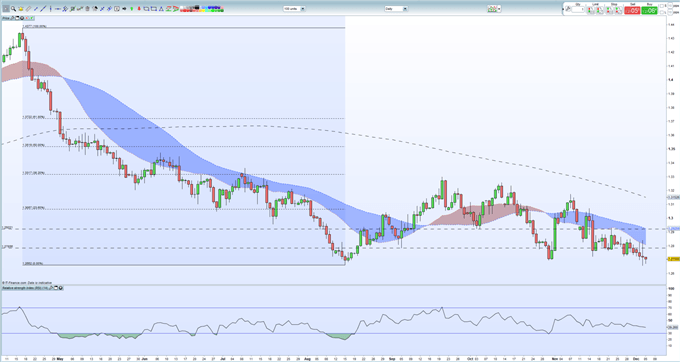Open the text box annotation tool
680x362 pixels.
click(117, 9)
